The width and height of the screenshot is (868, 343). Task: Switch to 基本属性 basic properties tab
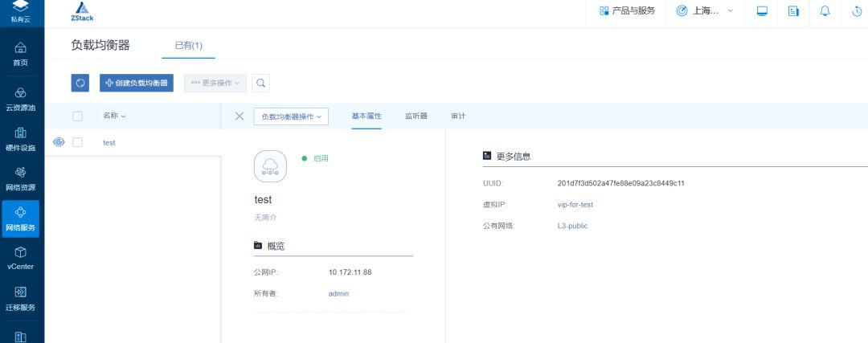[366, 116]
